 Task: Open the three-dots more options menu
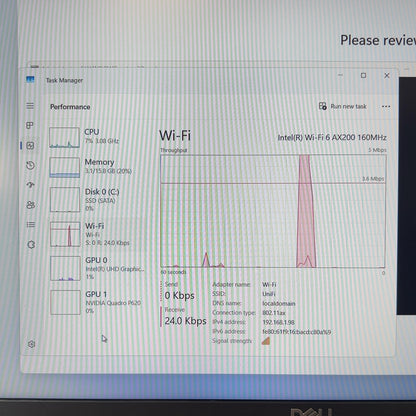tap(386, 106)
